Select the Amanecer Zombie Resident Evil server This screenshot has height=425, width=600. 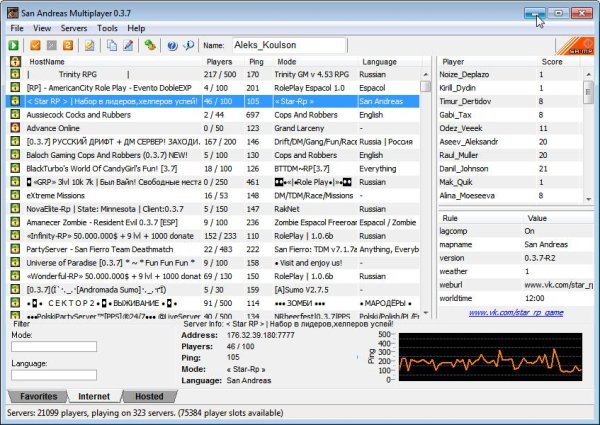coord(213,222)
